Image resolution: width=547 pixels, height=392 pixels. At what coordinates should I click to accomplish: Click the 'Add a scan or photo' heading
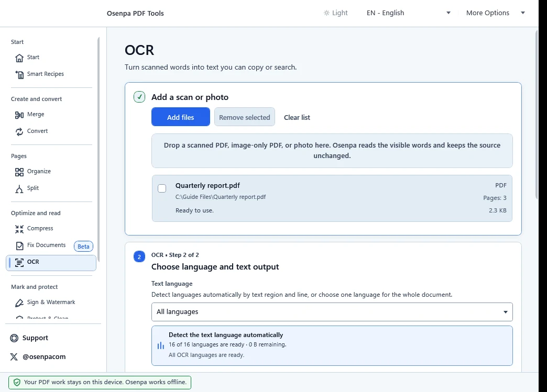[x=190, y=97]
